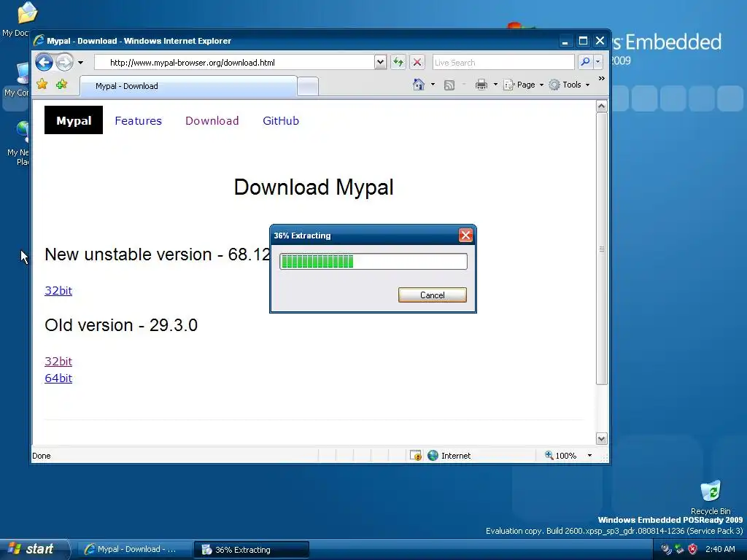This screenshot has width=747, height=560.
Task: Open the Tools menu
Action: [x=569, y=85]
